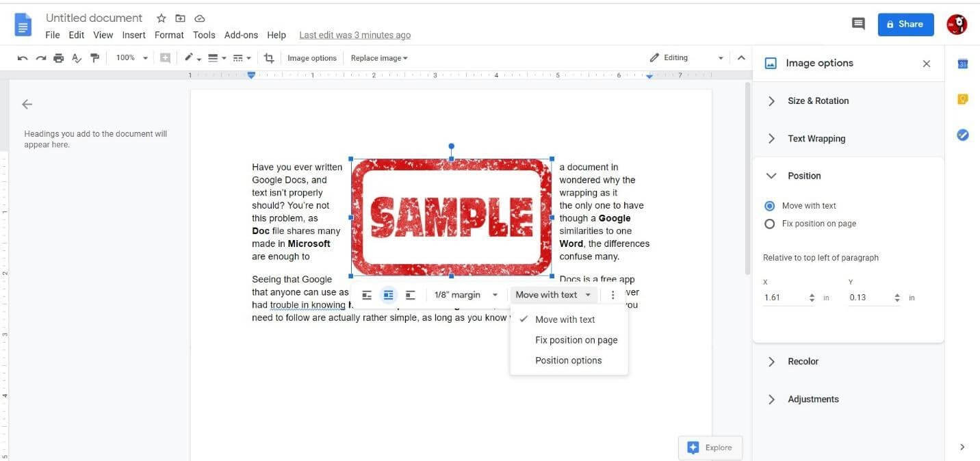The width and height of the screenshot is (980, 461).
Task: Choose Move with text in the popup menu
Action: click(569, 319)
